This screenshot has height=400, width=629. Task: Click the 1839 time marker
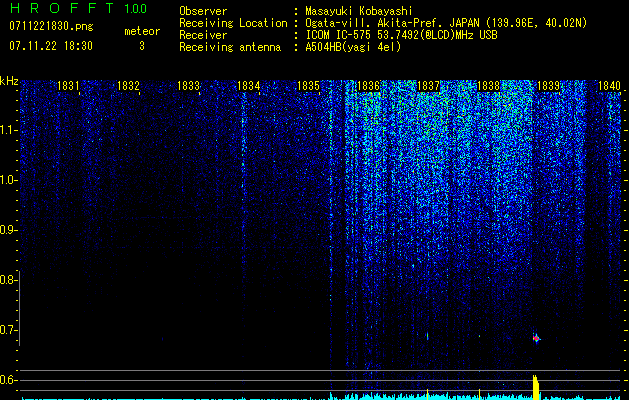coord(548,85)
